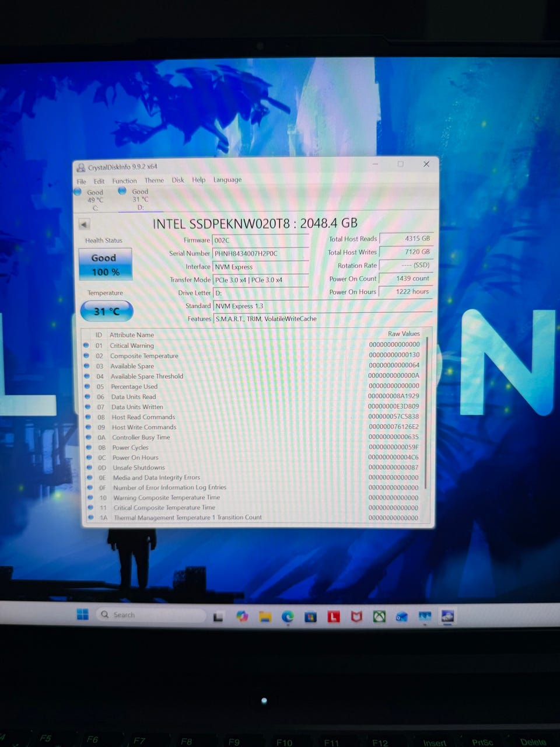Click the Power Cycles status dot
The image size is (560, 747).
click(89, 447)
